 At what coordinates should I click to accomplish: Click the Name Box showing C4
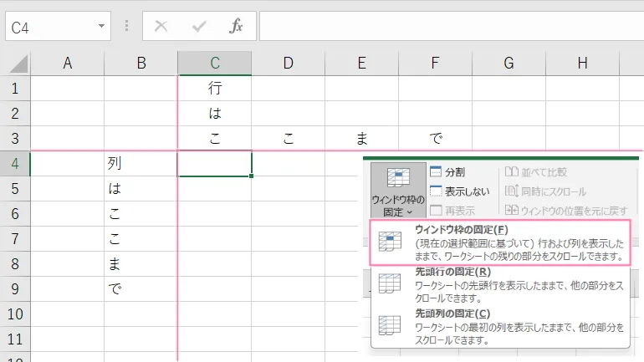58,26
